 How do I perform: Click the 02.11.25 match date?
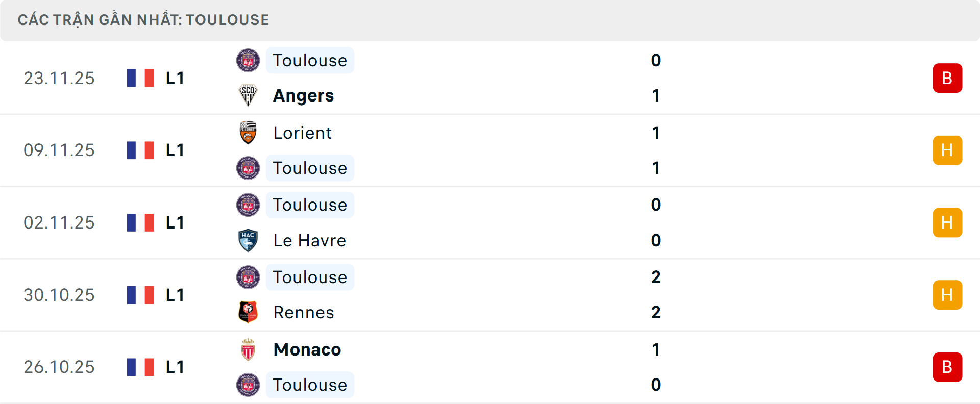click(59, 223)
